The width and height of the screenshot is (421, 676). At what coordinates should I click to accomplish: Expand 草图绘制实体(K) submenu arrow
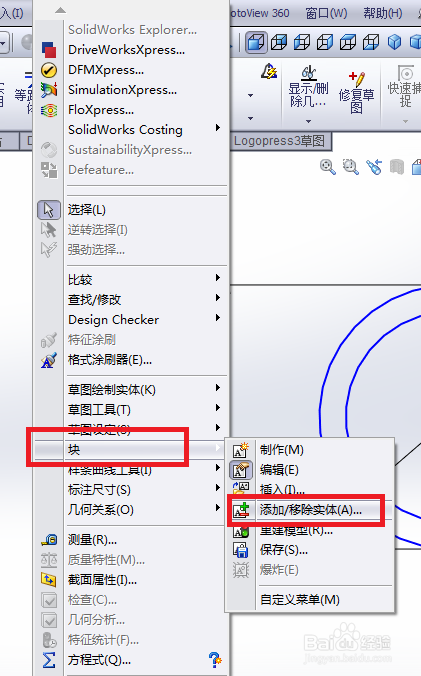click(218, 388)
